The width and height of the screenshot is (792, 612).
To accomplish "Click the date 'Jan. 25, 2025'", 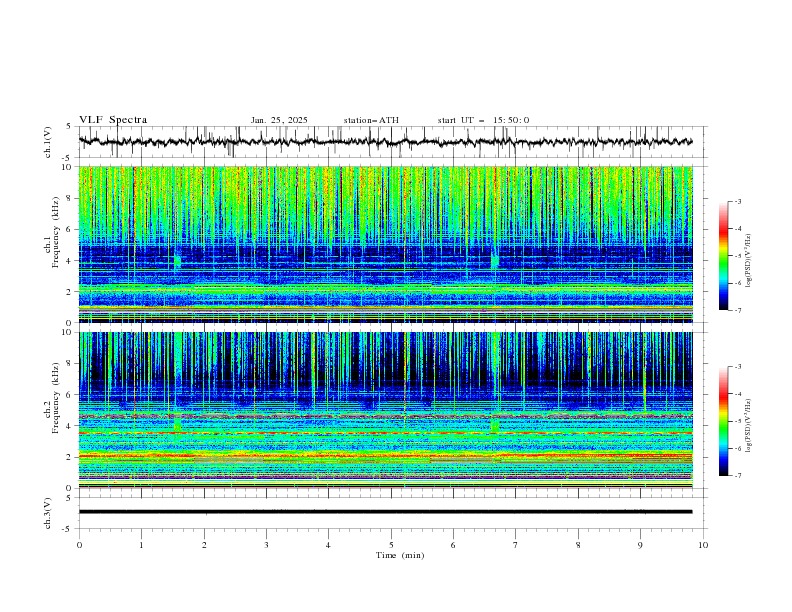I will [279, 120].
